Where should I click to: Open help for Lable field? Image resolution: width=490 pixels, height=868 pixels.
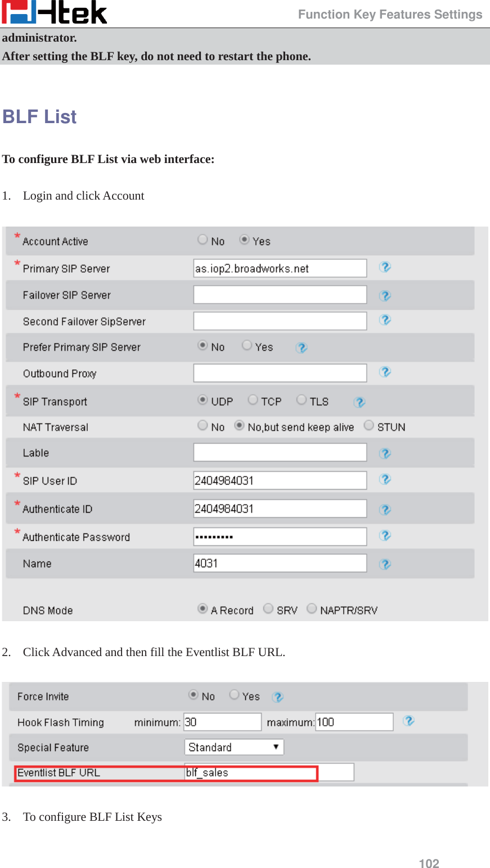tap(385, 453)
